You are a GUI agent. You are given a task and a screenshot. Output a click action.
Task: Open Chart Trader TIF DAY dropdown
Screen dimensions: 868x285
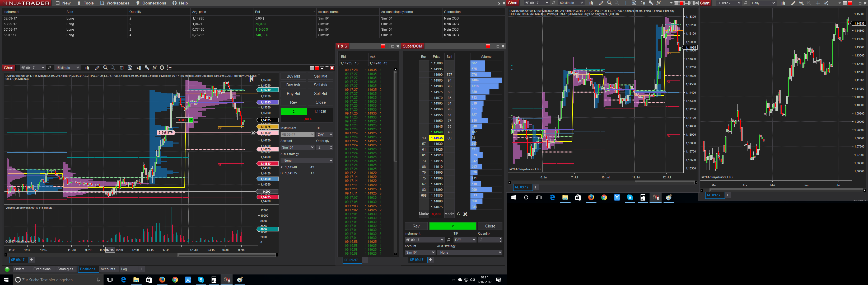click(324, 134)
